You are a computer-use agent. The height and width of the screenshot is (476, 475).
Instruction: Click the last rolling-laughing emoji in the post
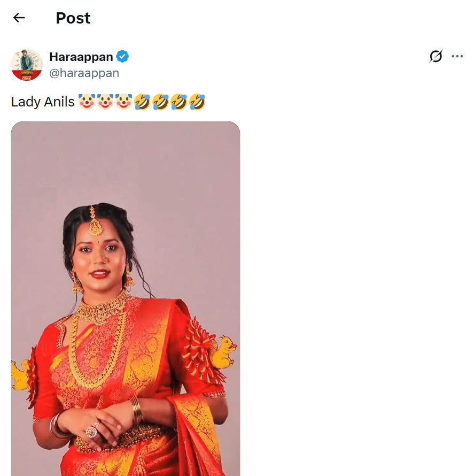point(197,102)
